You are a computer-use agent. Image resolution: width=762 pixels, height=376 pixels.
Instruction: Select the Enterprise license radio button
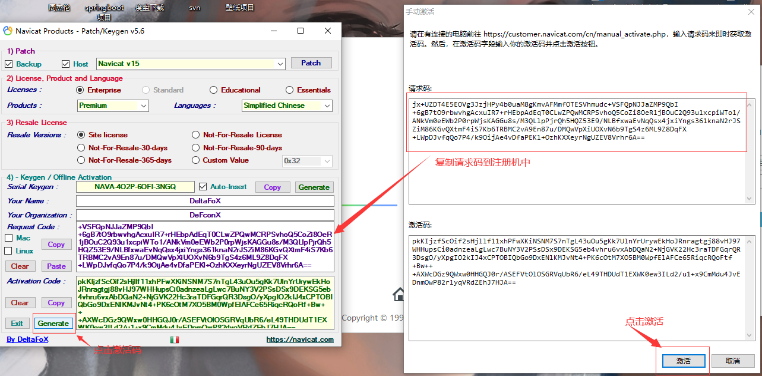click(80, 90)
